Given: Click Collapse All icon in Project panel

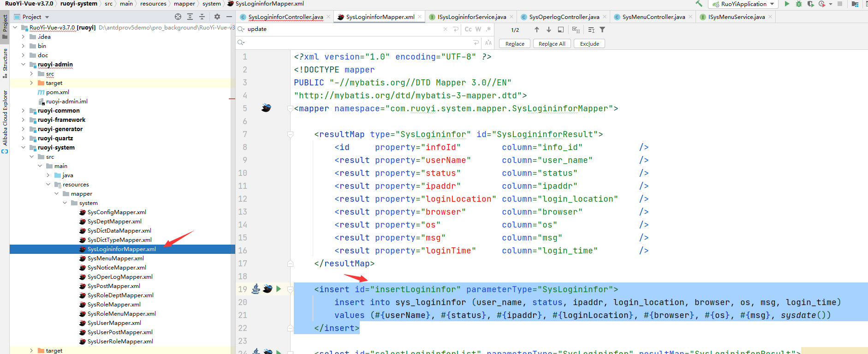Looking at the screenshot, I should point(202,17).
